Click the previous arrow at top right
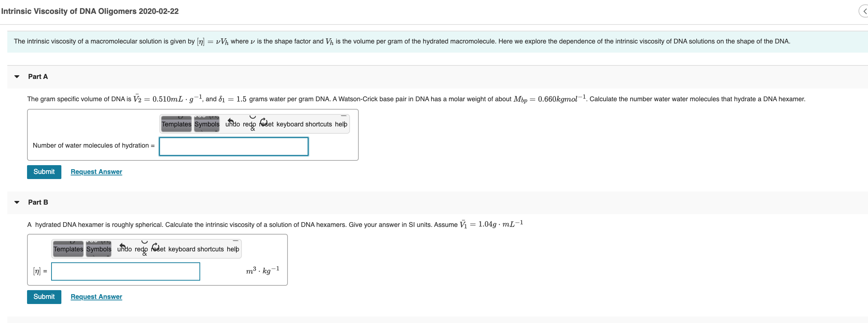 point(864,11)
